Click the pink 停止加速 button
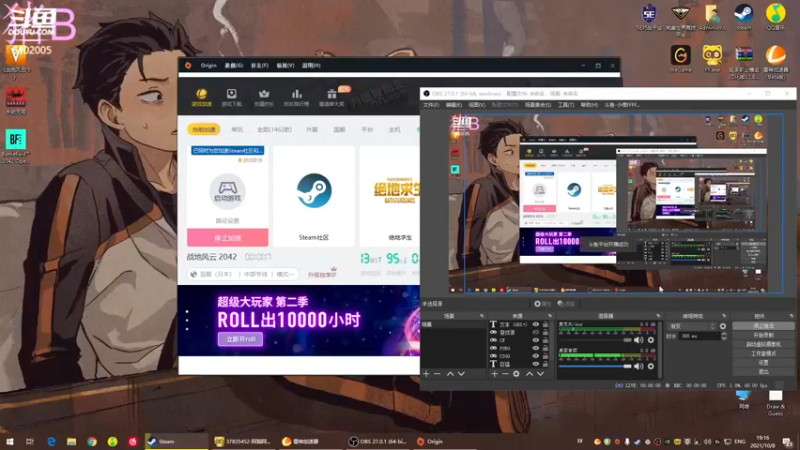The width and height of the screenshot is (800, 450). point(228,238)
